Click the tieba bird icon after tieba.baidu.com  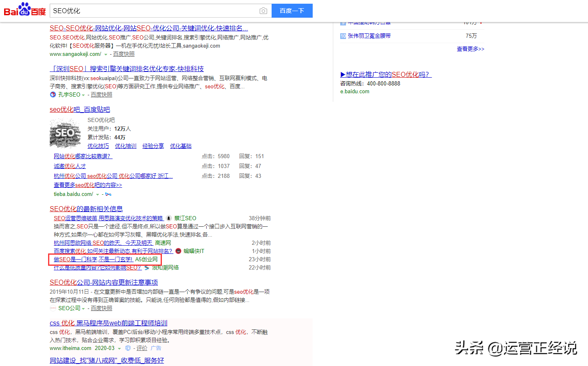pyautogui.click(x=108, y=194)
